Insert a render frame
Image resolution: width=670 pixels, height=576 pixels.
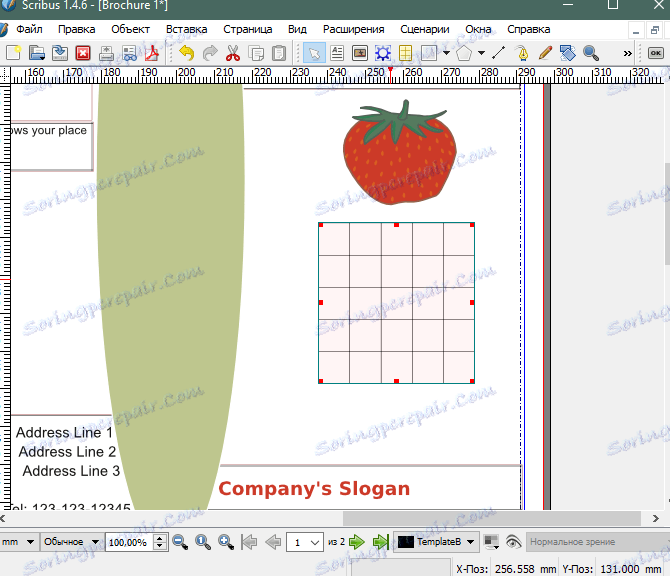(383, 53)
